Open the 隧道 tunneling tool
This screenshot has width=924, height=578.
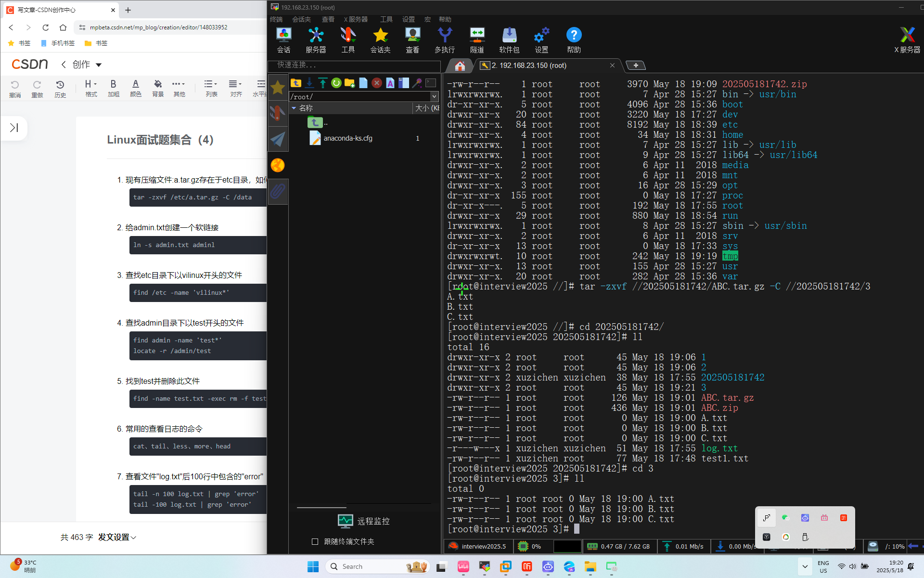tap(476, 39)
